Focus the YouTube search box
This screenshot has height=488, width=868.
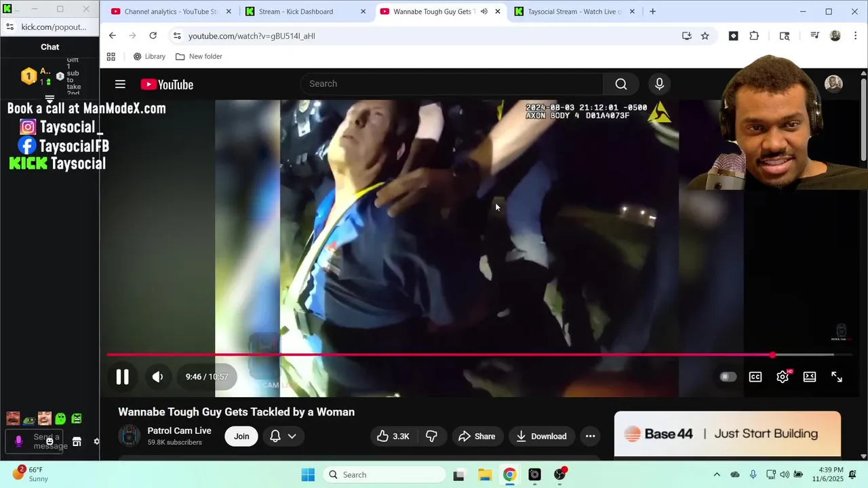(452, 84)
